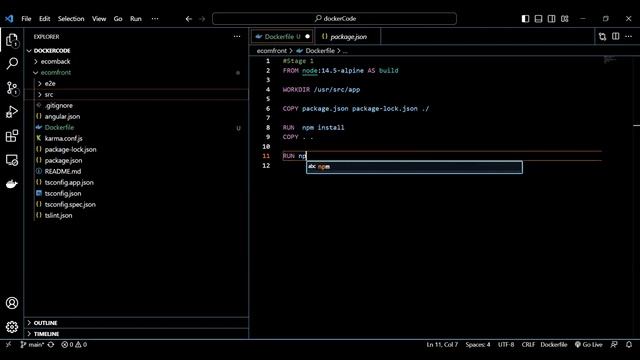Change encoding UTF-8 in status bar
640x360 pixels.
click(x=506, y=344)
